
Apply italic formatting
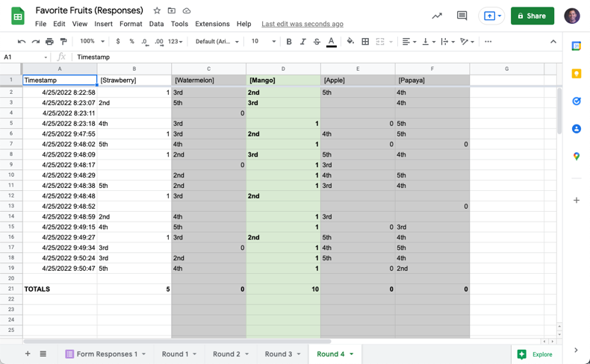(x=303, y=42)
